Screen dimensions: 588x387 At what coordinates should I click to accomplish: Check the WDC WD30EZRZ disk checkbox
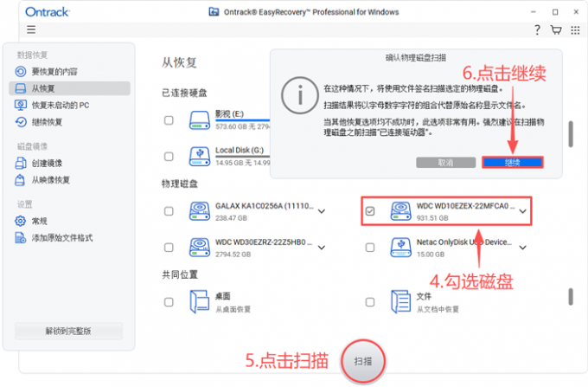tap(169, 248)
